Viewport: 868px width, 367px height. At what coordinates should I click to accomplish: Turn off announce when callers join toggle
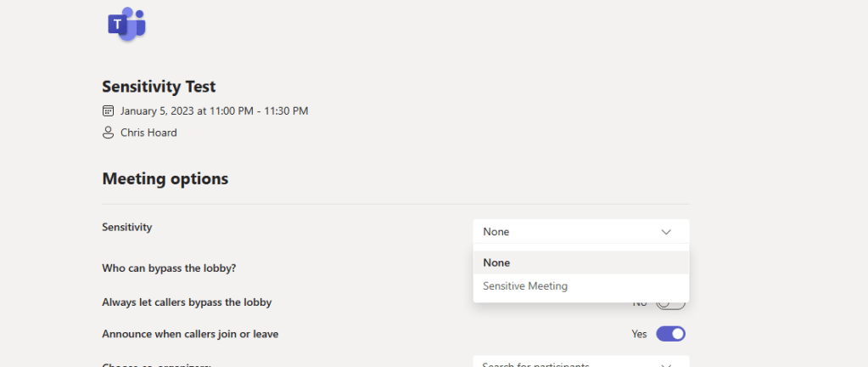[670, 334]
